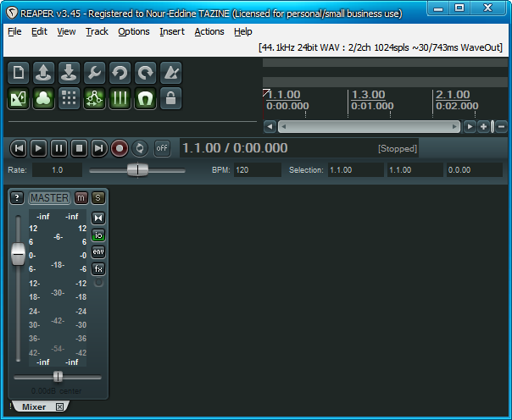
Task: Click the MASTER track label button
Action: [50, 198]
